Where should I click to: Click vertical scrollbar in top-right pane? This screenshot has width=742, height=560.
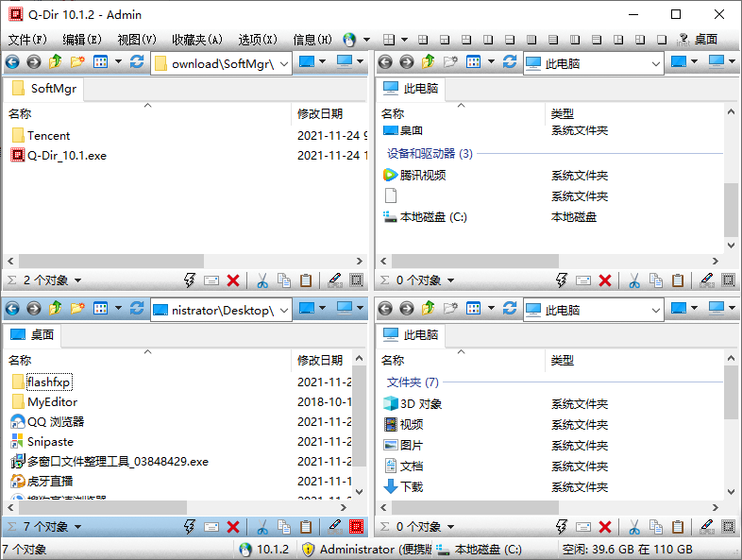731,210
